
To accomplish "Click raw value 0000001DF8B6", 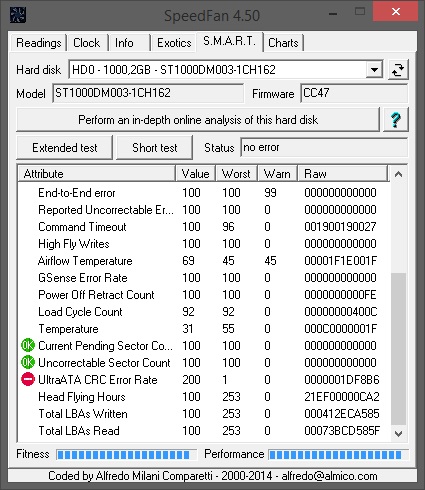I will [342, 380].
